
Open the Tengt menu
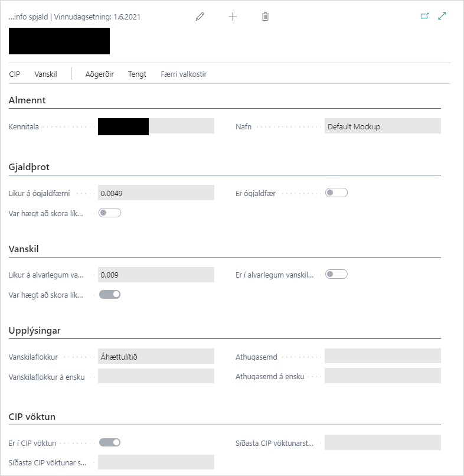(137, 74)
